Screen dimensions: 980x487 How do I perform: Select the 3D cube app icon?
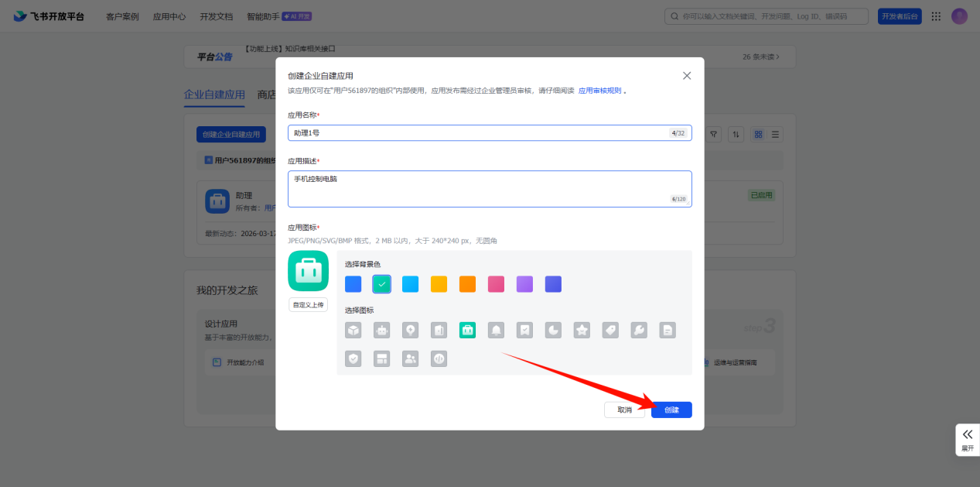pos(353,331)
